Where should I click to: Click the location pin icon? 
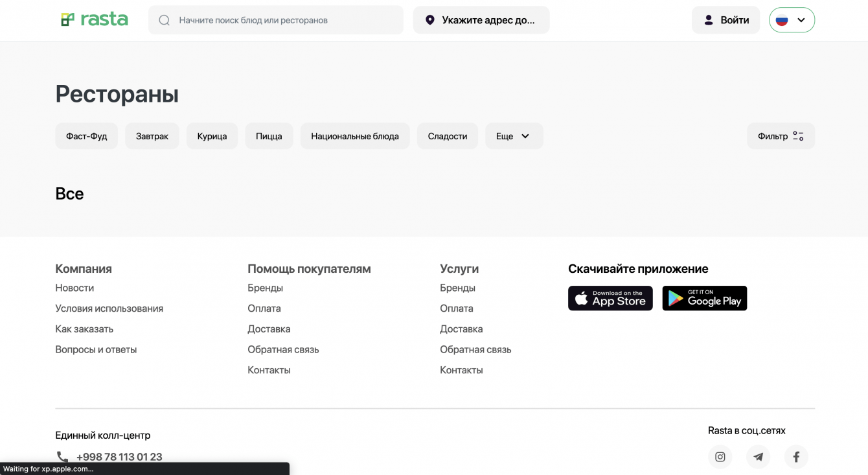429,20
